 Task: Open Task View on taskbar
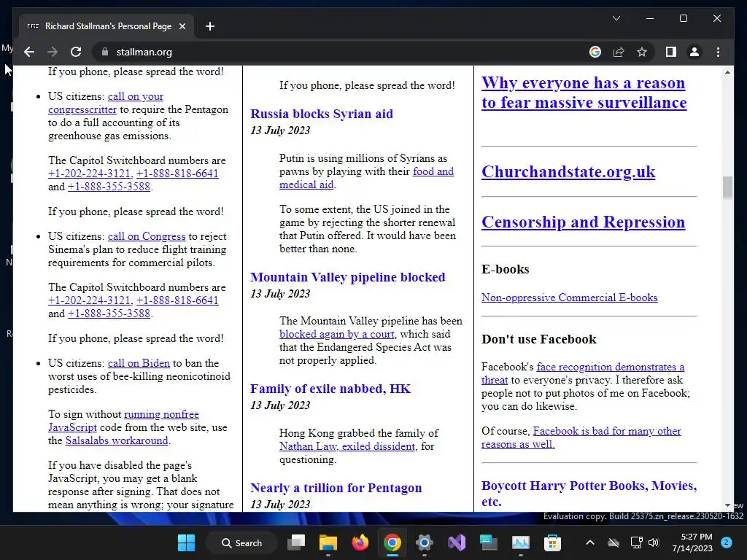296,542
